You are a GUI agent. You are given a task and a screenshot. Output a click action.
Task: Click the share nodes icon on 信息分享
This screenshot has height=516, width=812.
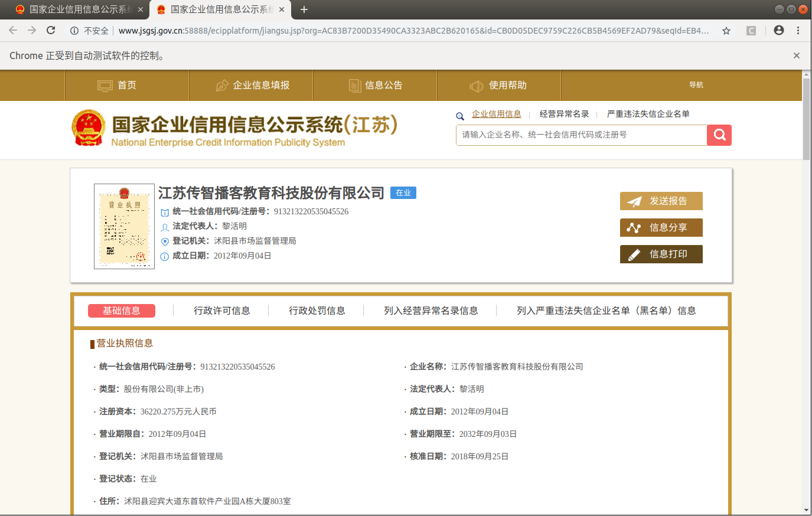pyautogui.click(x=634, y=228)
